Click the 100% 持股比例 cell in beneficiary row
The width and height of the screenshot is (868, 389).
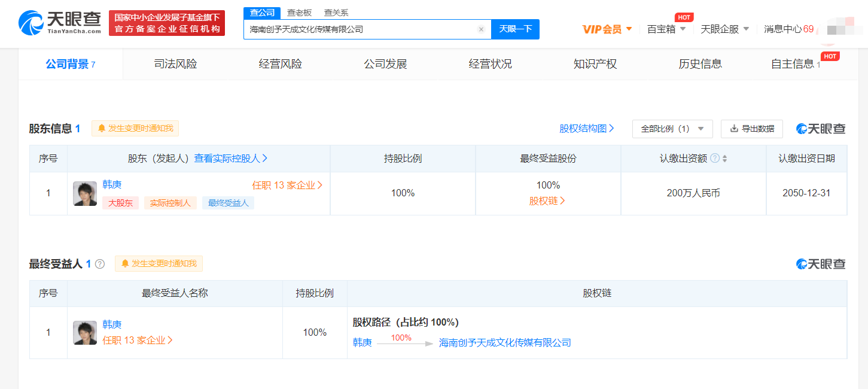point(315,333)
